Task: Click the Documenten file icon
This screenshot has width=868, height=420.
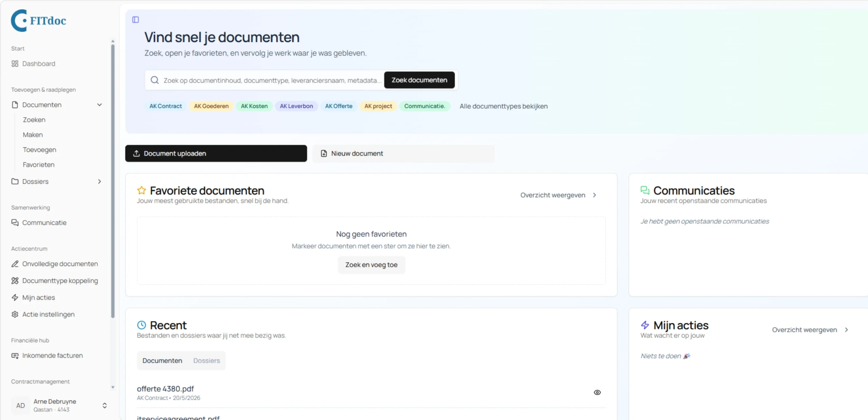Action: coord(15,105)
